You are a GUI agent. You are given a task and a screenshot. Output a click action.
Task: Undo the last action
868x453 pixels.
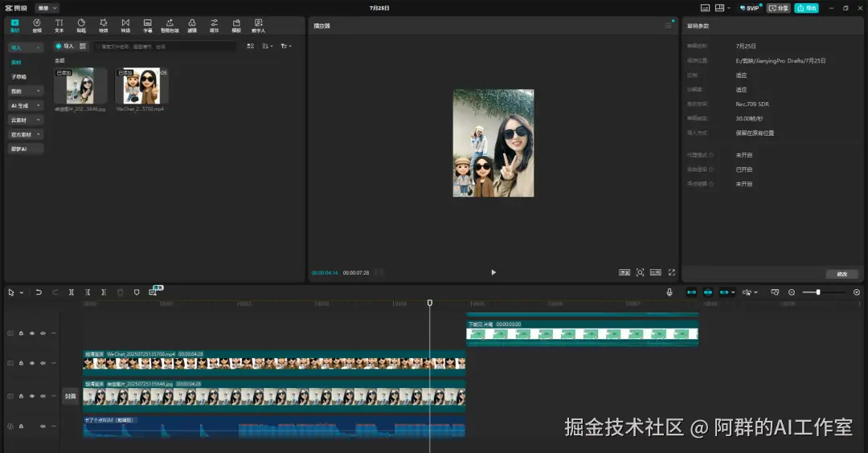click(x=39, y=292)
